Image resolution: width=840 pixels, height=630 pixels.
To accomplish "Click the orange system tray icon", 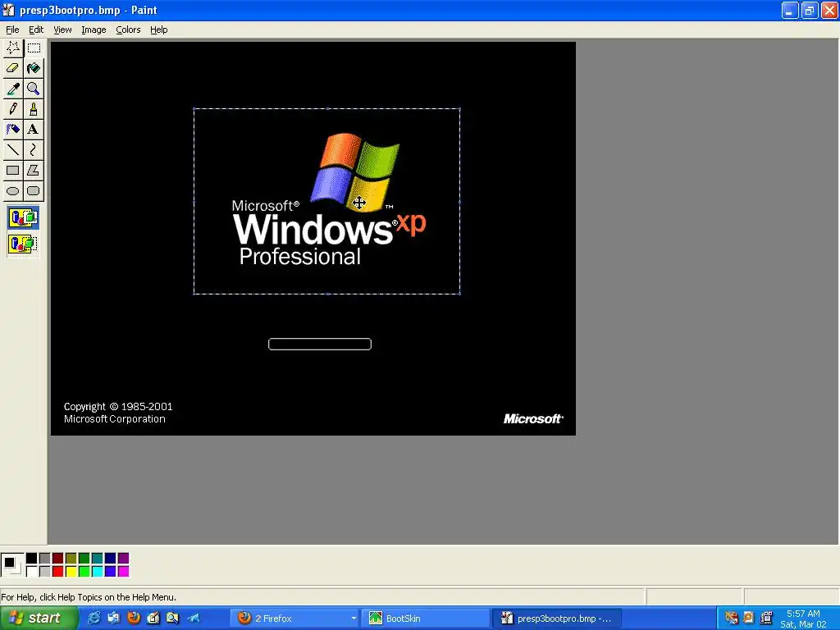I will pyautogui.click(x=748, y=618).
